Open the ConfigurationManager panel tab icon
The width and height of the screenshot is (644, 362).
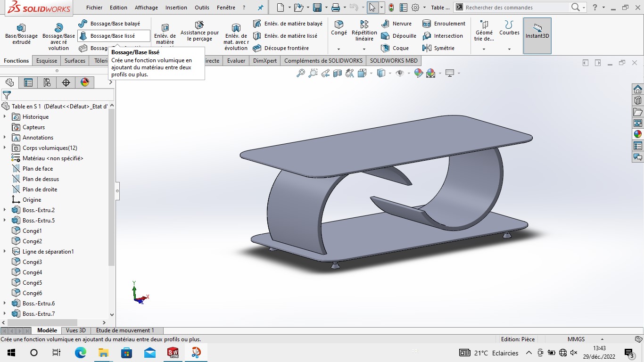point(47,82)
